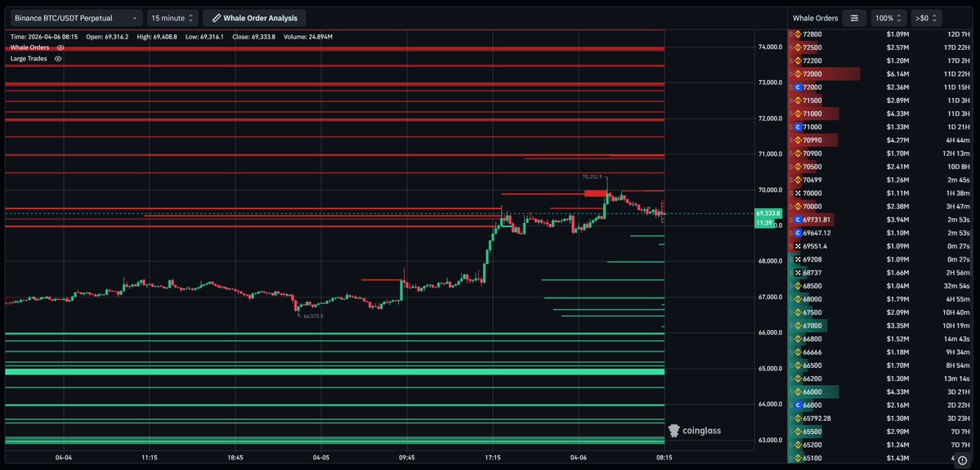
Task: Toggle visibility of the Whale Orders indicator
Action: click(x=60, y=47)
